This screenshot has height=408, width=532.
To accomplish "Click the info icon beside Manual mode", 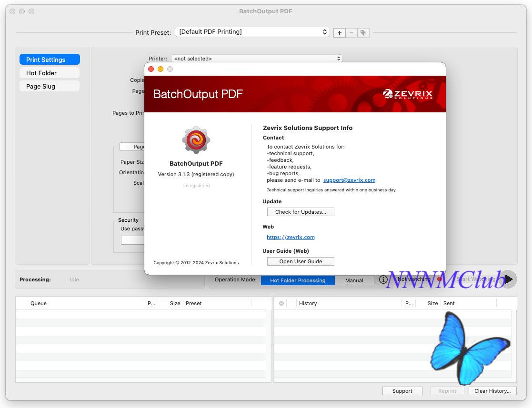I will pos(383,279).
